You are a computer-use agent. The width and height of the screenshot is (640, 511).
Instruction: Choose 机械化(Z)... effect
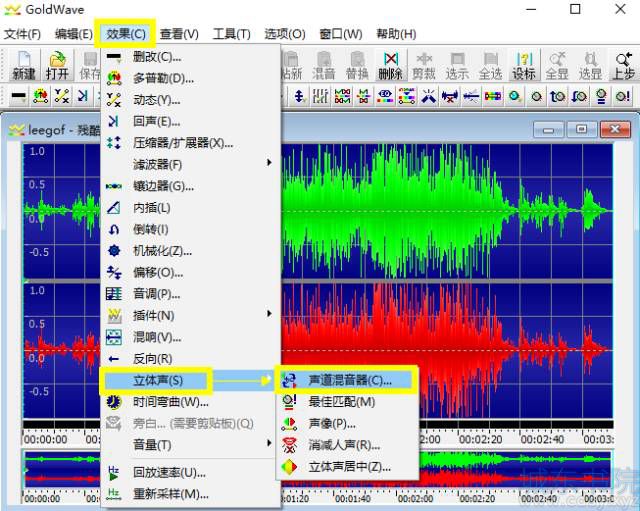(x=190, y=251)
